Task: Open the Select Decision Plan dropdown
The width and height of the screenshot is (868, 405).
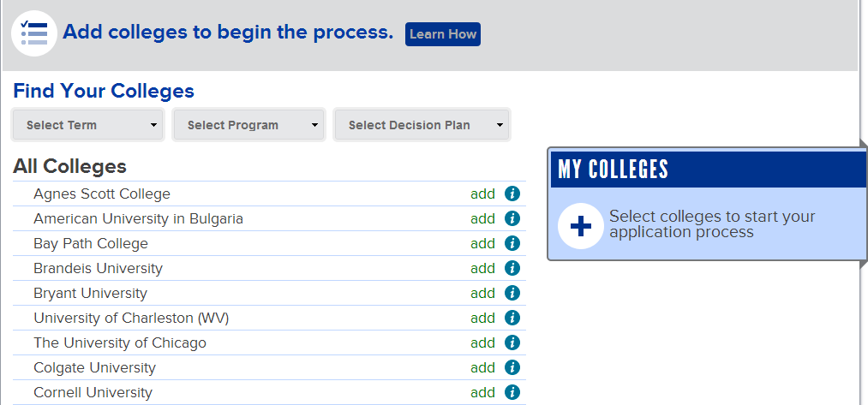Action: click(421, 125)
